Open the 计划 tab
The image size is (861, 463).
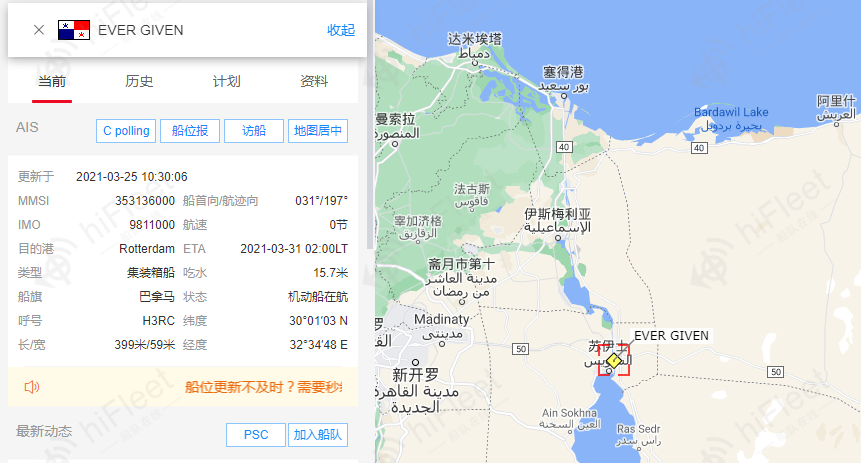point(226,81)
